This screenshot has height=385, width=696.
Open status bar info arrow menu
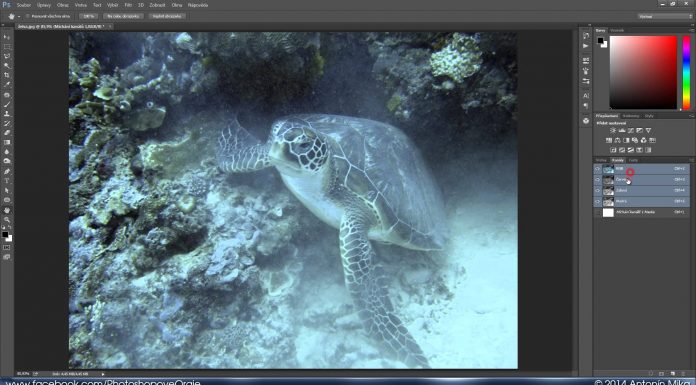click(103, 374)
